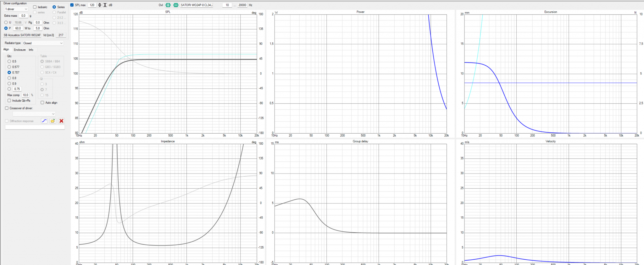Choose Qtc 0.5 alignment

coord(9,61)
